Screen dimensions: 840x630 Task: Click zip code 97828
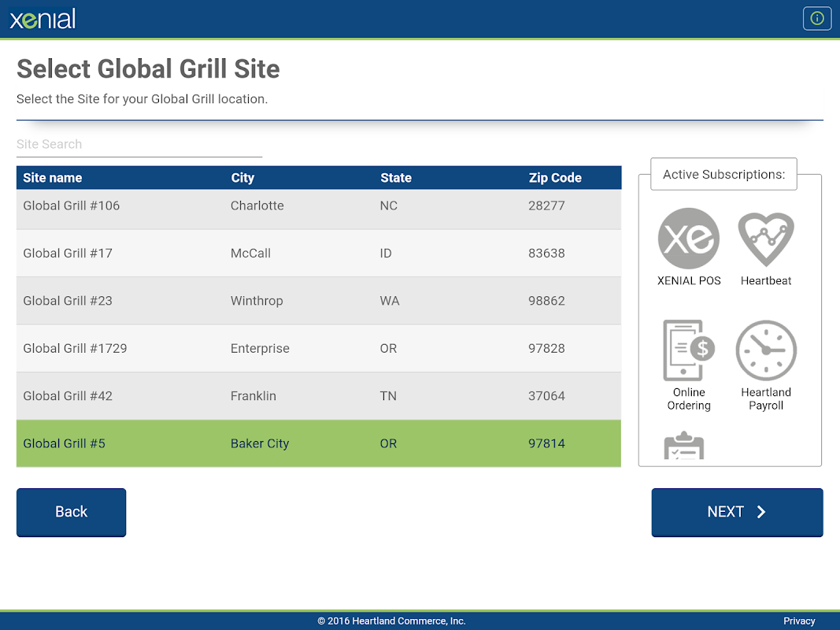(x=546, y=349)
